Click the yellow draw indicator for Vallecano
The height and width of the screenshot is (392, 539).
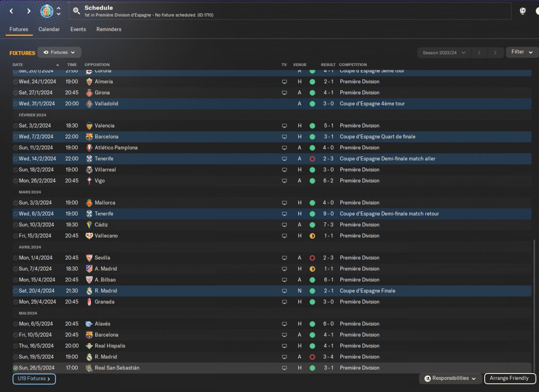[312, 236]
